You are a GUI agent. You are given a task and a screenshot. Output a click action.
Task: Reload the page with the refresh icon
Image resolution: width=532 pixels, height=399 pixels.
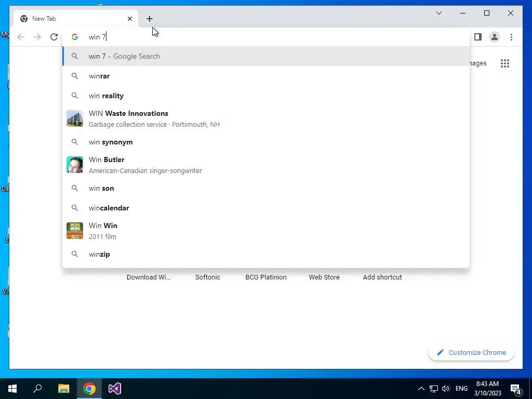[54, 37]
